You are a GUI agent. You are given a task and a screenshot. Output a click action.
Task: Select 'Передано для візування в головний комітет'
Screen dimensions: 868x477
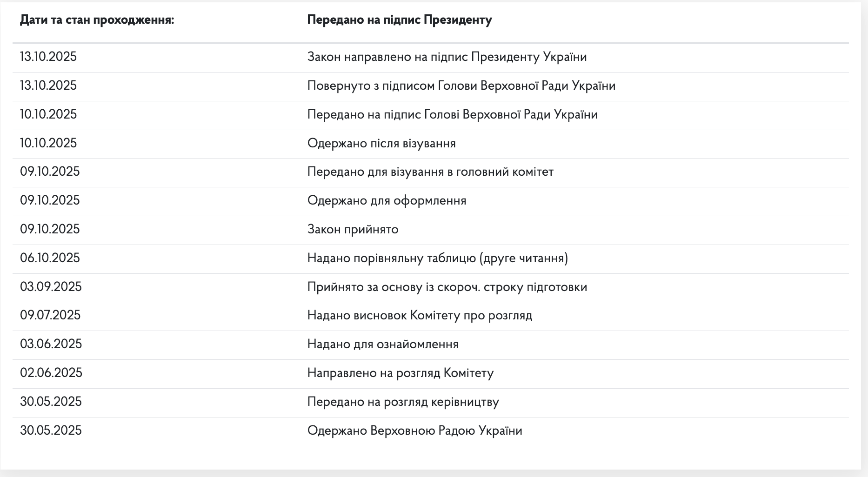[x=430, y=172]
